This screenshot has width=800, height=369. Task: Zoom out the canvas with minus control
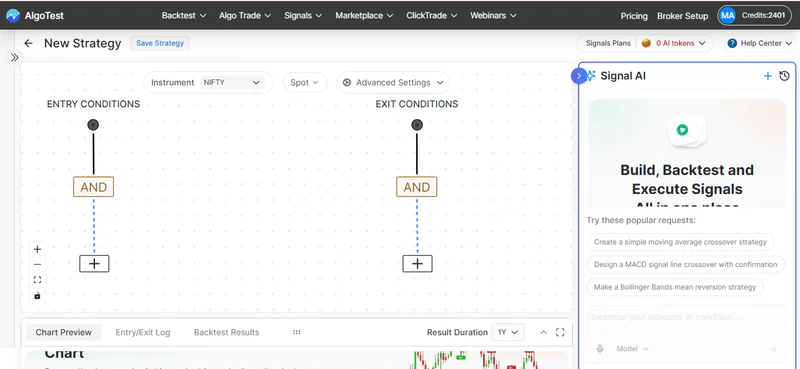coord(37,264)
